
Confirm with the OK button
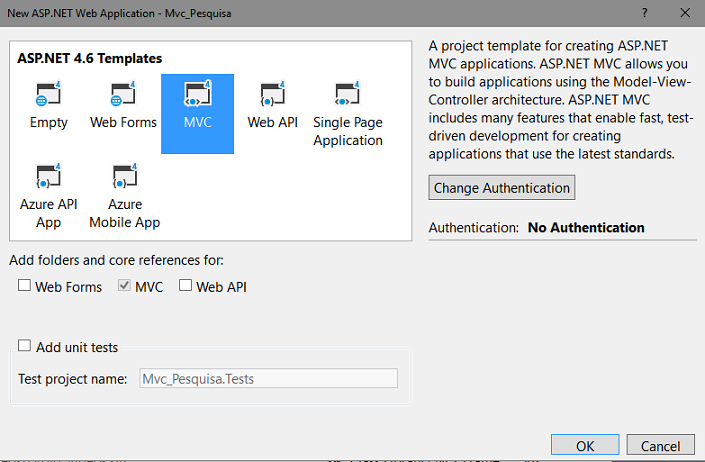pos(585,445)
